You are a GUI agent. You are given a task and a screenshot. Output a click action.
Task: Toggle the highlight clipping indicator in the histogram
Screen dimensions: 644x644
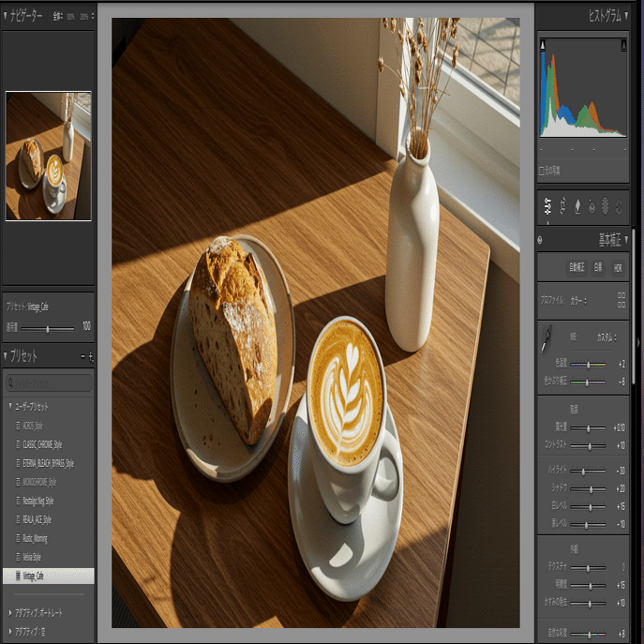pos(623,45)
